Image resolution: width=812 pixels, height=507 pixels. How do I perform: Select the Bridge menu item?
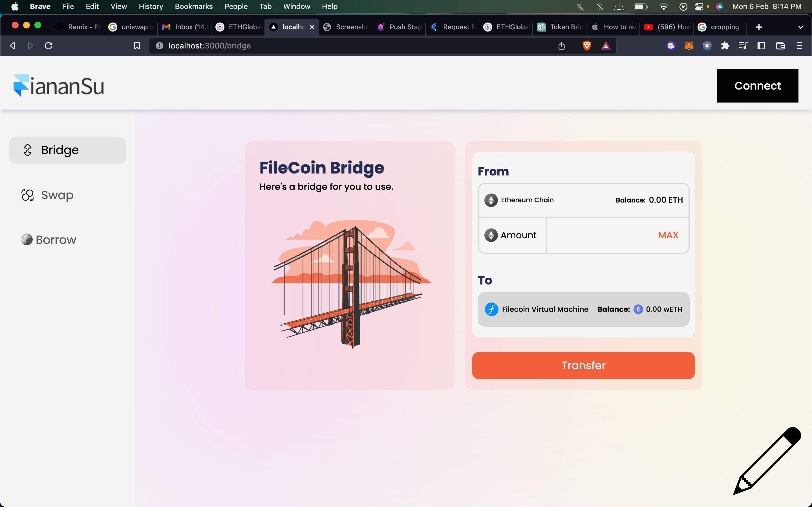[67, 150]
